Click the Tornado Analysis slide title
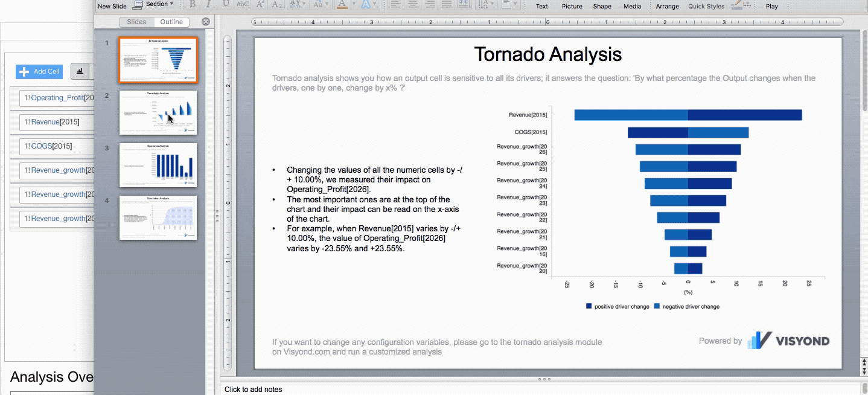868x395 pixels. click(547, 54)
